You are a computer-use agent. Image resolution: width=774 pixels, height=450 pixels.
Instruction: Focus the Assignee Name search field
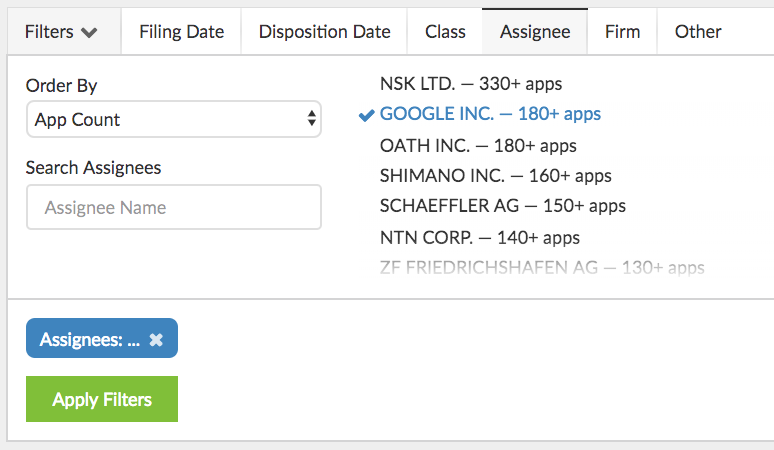coord(173,208)
